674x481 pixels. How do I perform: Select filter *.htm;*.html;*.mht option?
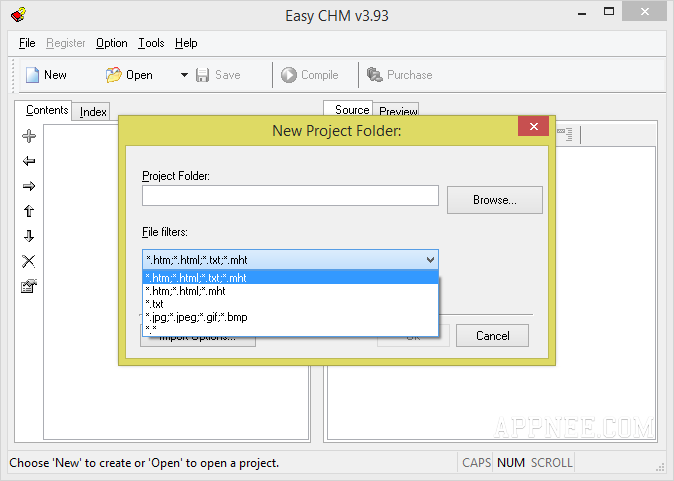point(290,291)
